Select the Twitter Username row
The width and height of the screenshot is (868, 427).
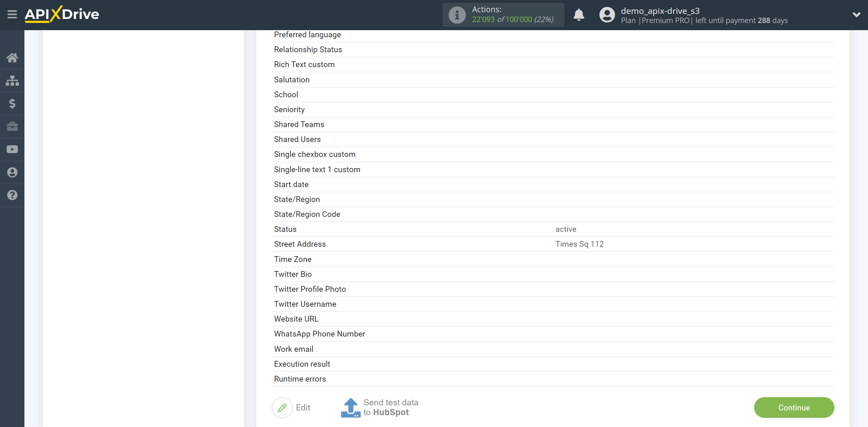point(553,304)
